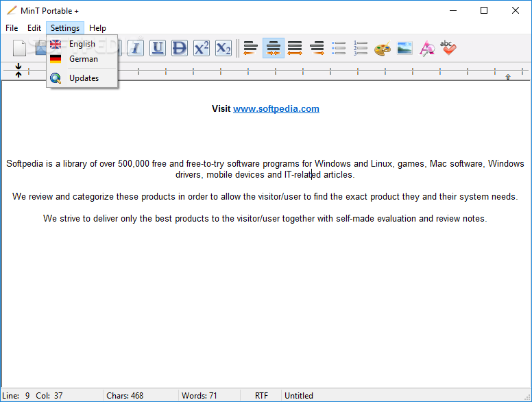Insert a bulleted list
The width and height of the screenshot is (532, 402).
(x=339, y=48)
